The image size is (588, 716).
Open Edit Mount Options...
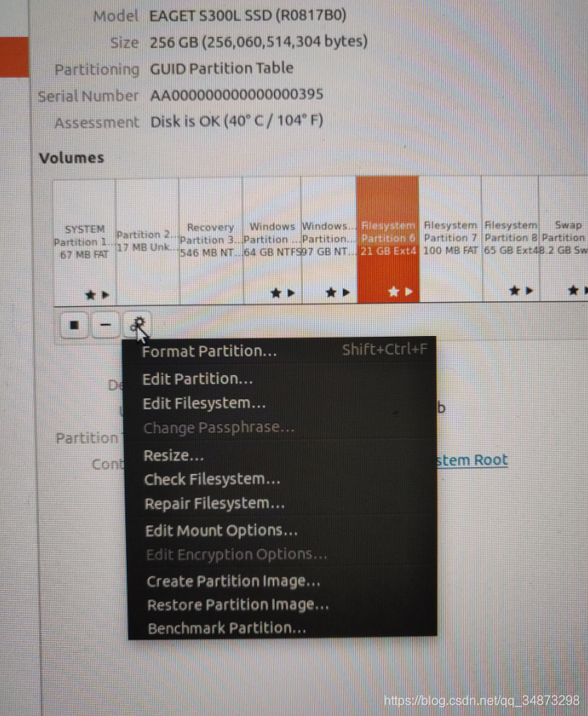click(283, 530)
